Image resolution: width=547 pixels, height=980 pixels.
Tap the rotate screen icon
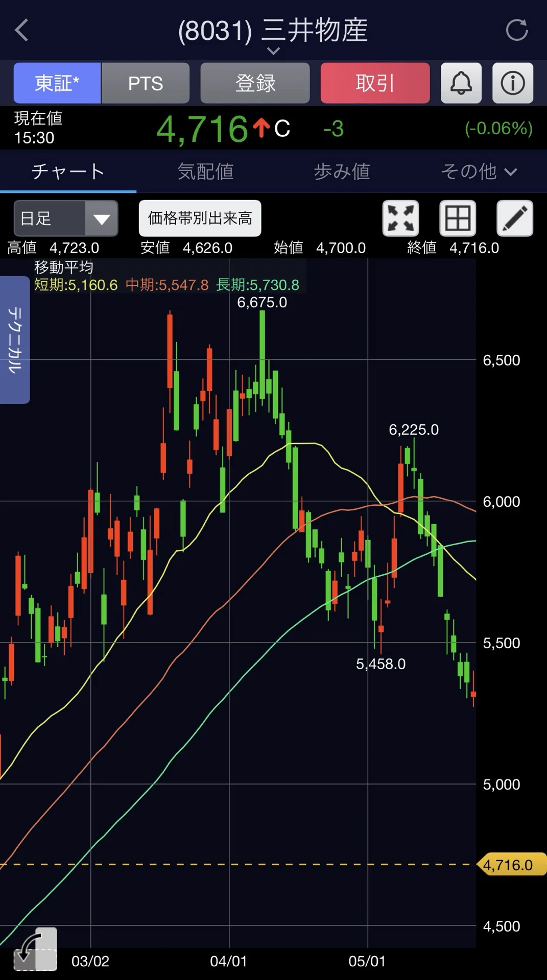(35, 949)
